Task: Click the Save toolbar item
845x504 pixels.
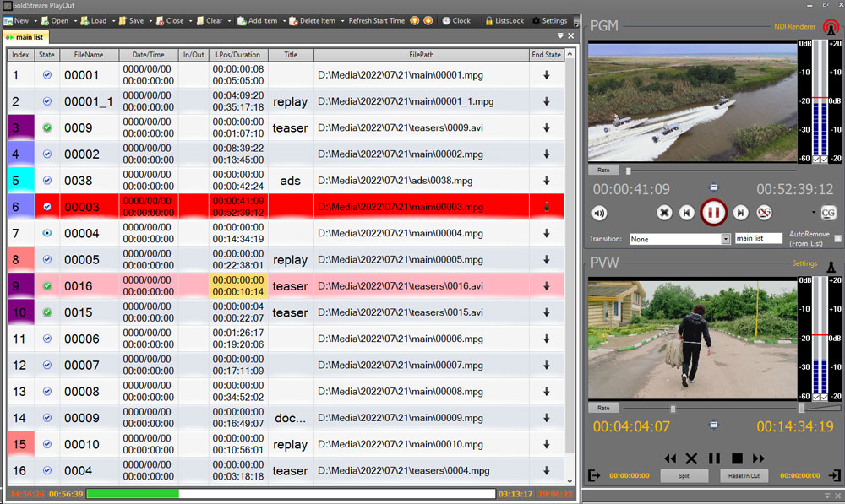Action: click(132, 20)
